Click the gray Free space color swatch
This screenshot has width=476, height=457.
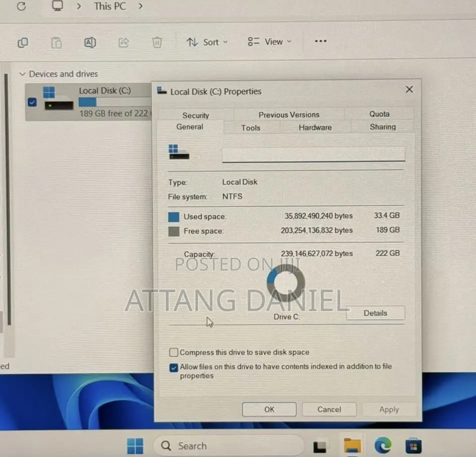tap(174, 231)
